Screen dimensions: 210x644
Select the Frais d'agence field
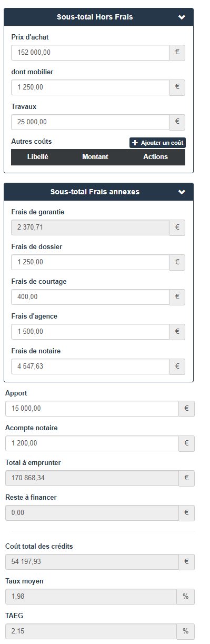(90, 332)
